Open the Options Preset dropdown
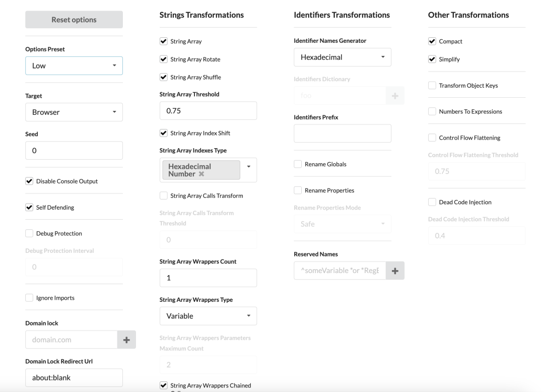 point(74,66)
